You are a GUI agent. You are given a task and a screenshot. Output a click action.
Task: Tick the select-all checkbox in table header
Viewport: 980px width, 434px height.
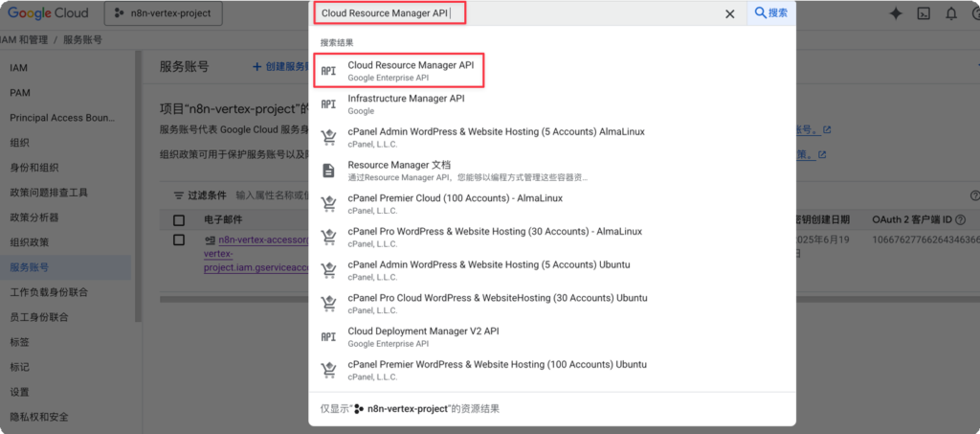click(x=179, y=220)
